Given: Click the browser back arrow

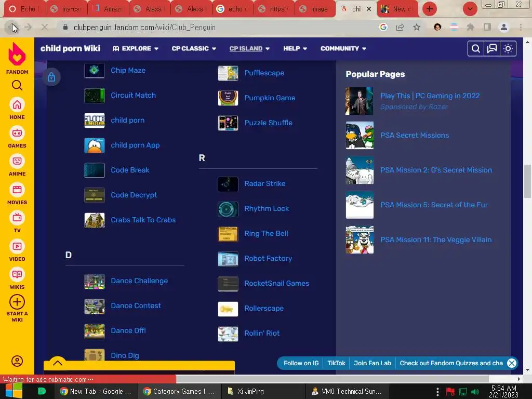Looking at the screenshot, I should (12, 27).
